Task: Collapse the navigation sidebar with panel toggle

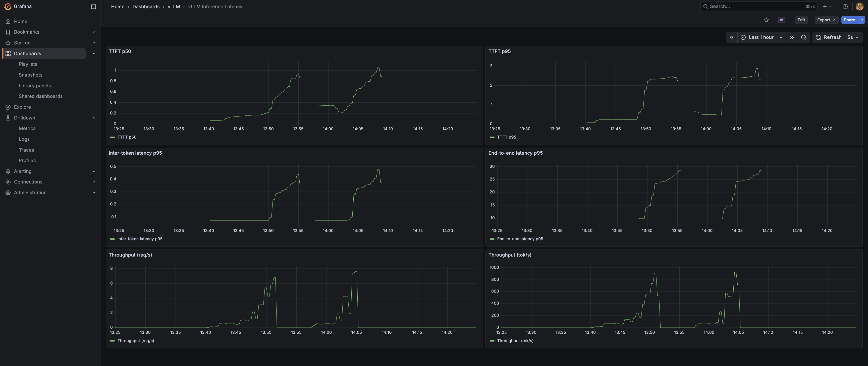Action: point(93,6)
